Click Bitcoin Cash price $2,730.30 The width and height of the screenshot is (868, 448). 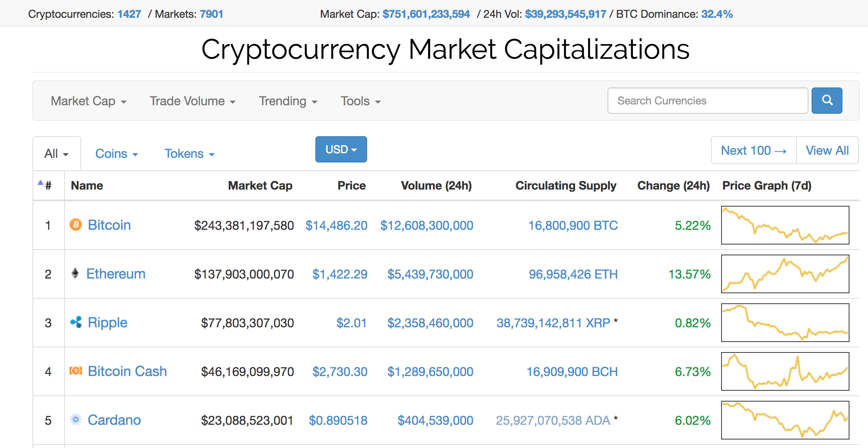[340, 371]
